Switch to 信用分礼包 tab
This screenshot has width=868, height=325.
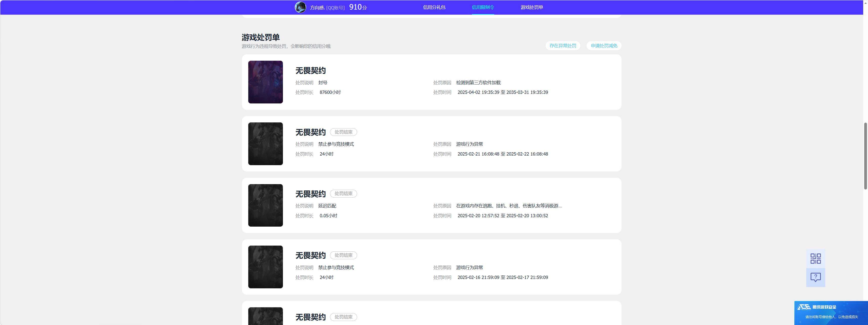coord(434,7)
